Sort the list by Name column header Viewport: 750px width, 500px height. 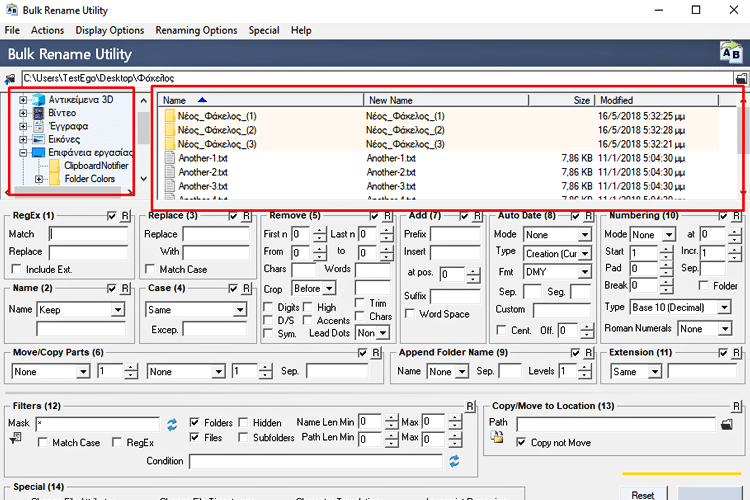(x=261, y=100)
